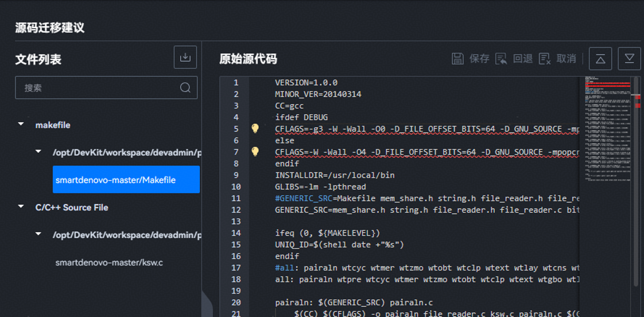Click the search magnifier icon
644x317 pixels.
point(185,88)
